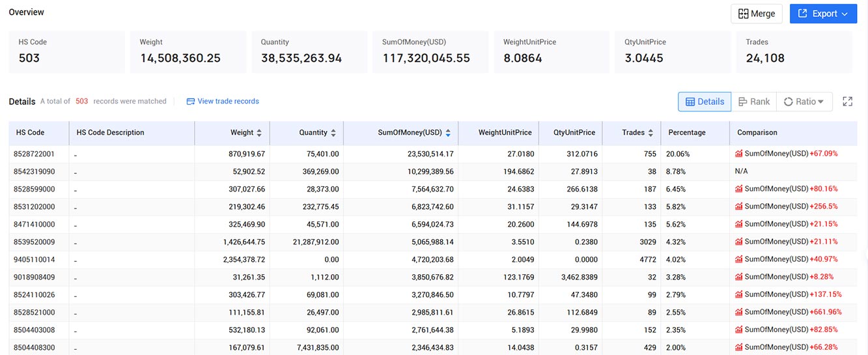Open the Export dropdown button

coord(823,14)
